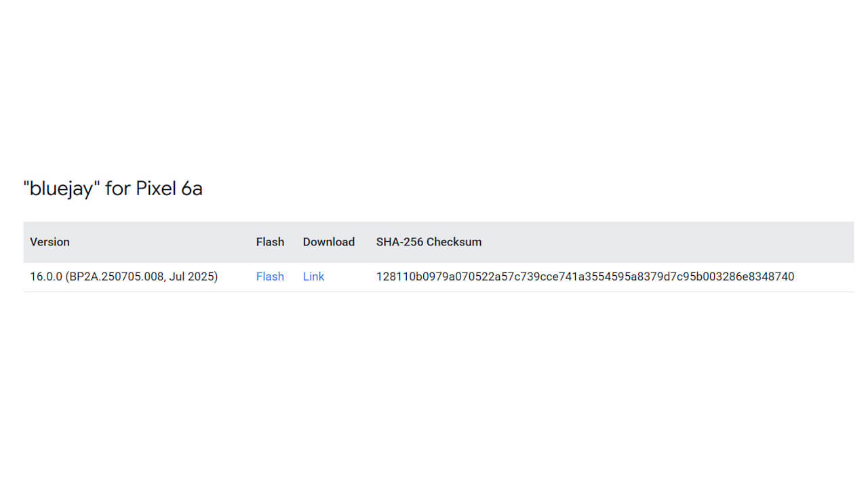Image resolution: width=868 pixels, height=488 pixels.
Task: Open the Flash link for build BP2A.250705.008
Action: [270, 277]
